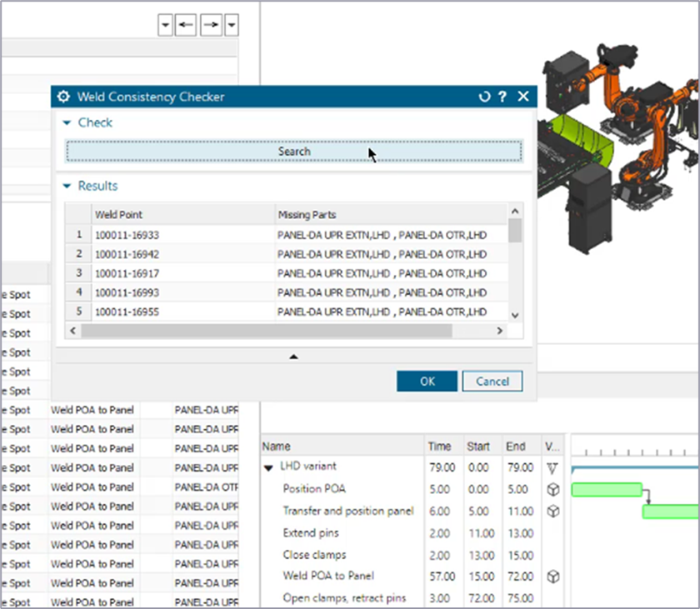Toggle the cube icon next to Position POA

point(552,490)
